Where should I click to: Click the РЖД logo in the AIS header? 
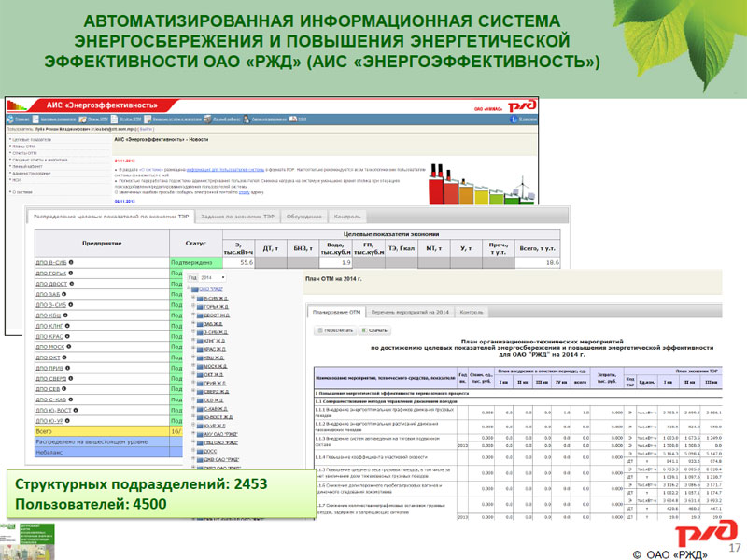tap(522, 105)
